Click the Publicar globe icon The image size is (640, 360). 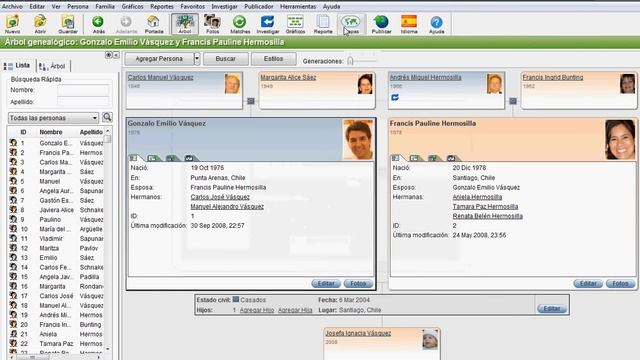tap(381, 24)
